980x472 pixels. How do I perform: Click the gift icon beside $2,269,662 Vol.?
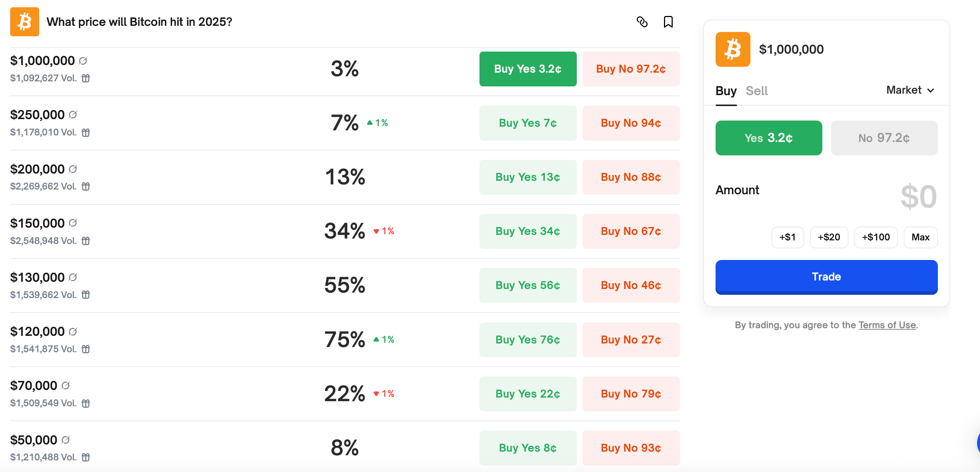click(x=86, y=186)
